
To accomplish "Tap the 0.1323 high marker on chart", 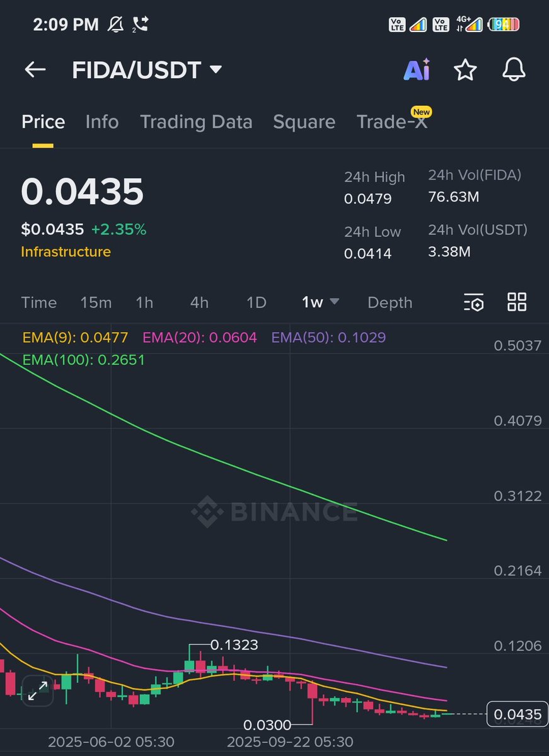I will tap(234, 645).
